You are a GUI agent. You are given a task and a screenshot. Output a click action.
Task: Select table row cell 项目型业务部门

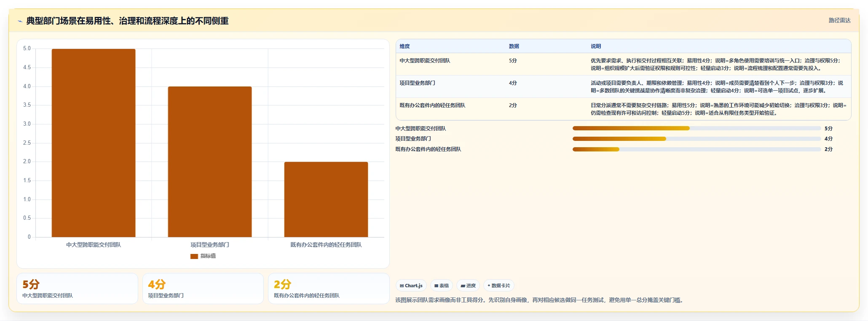pyautogui.click(x=417, y=83)
